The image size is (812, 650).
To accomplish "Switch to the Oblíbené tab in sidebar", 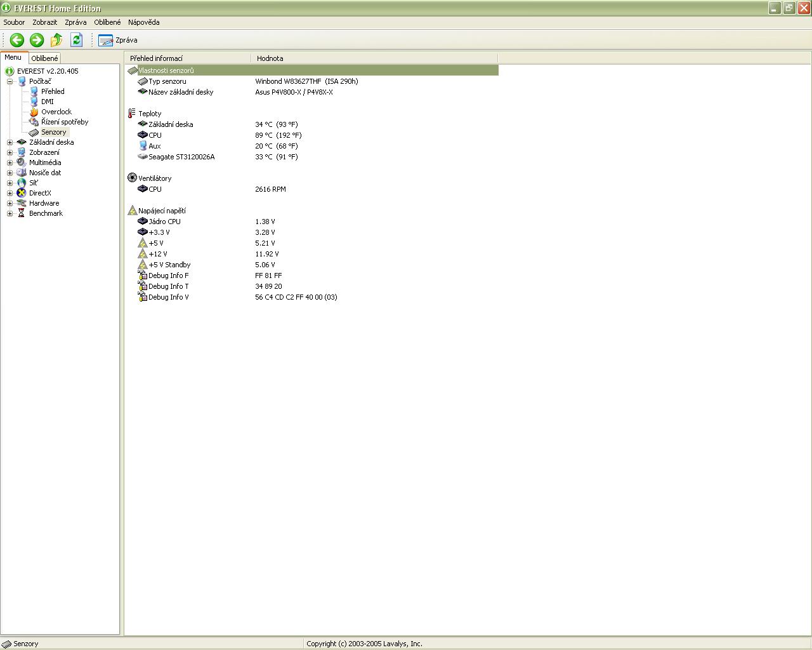I will tap(44, 58).
